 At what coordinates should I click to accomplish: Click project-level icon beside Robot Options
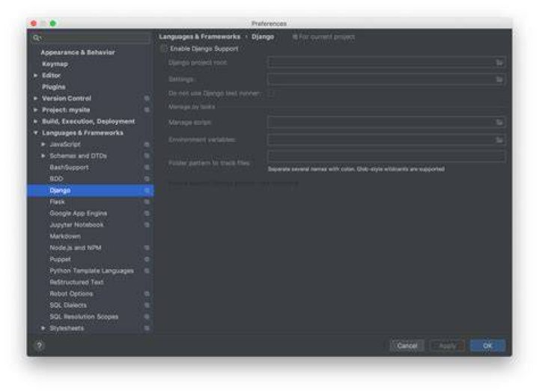click(147, 294)
